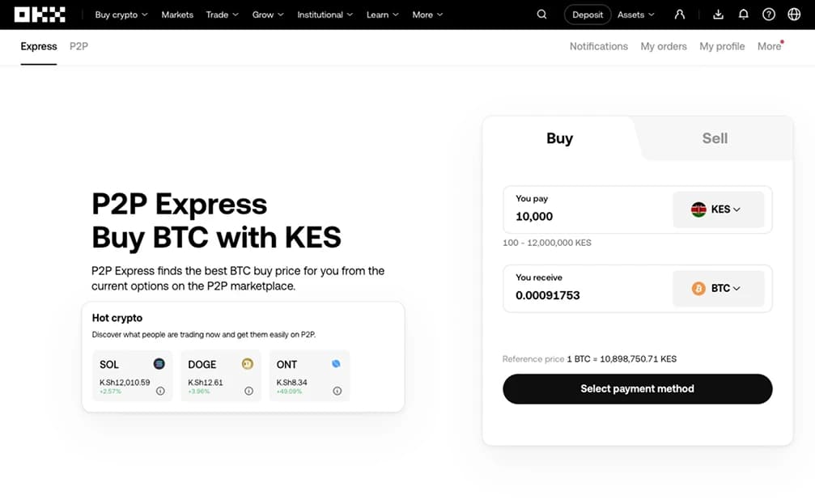Screen dimensions: 815x504
Task: Open the language globe icon
Action: tap(794, 15)
